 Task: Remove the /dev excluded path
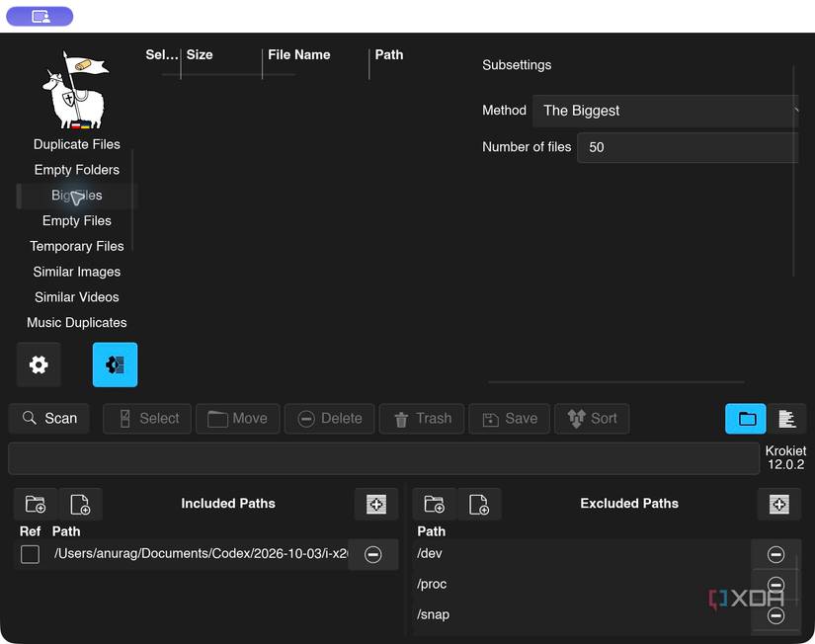tap(776, 554)
